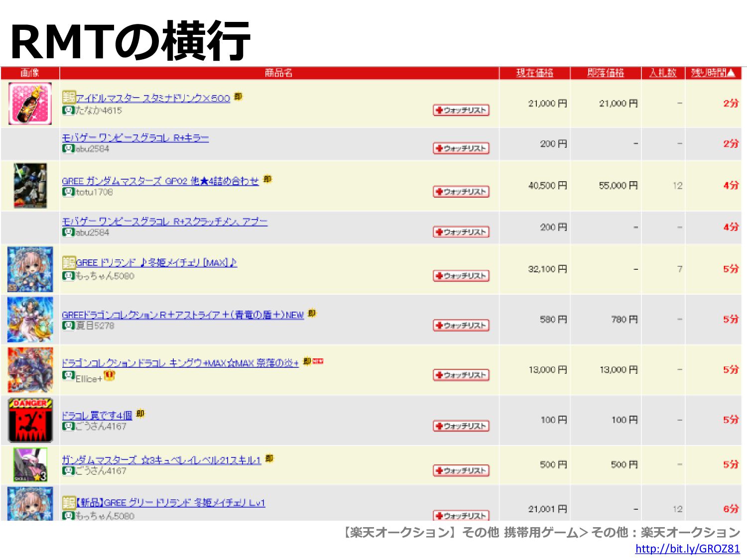Image resolution: width=747 pixels, height=560 pixels.
Task: Click seller icon beside 夏目5278
Action: click(x=68, y=325)
